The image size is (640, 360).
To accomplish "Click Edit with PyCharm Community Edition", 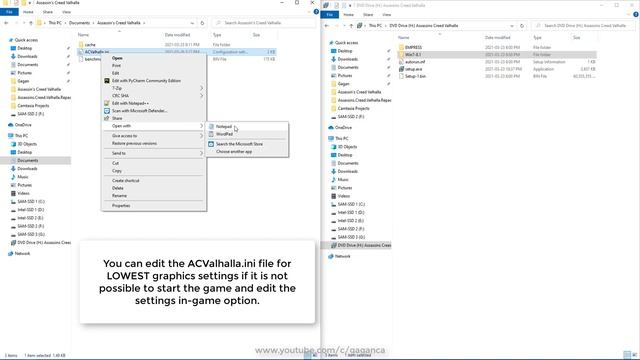I will (146, 81).
